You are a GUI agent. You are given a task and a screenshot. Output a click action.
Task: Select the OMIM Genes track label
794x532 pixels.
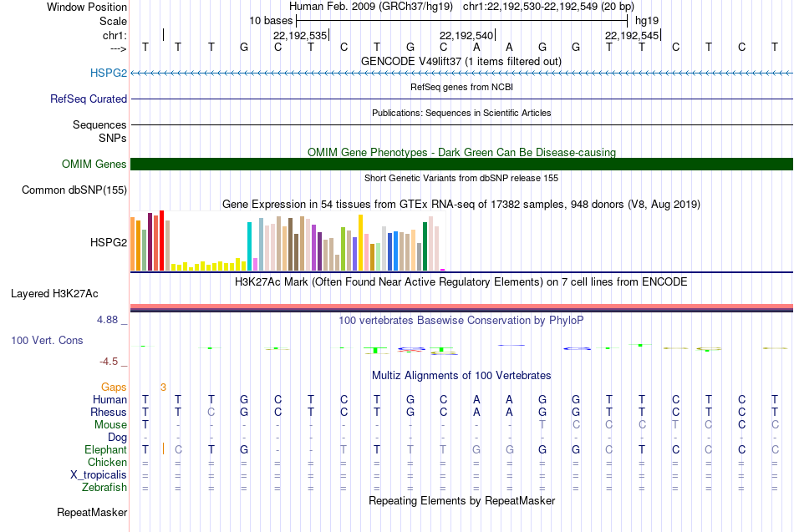94,164
